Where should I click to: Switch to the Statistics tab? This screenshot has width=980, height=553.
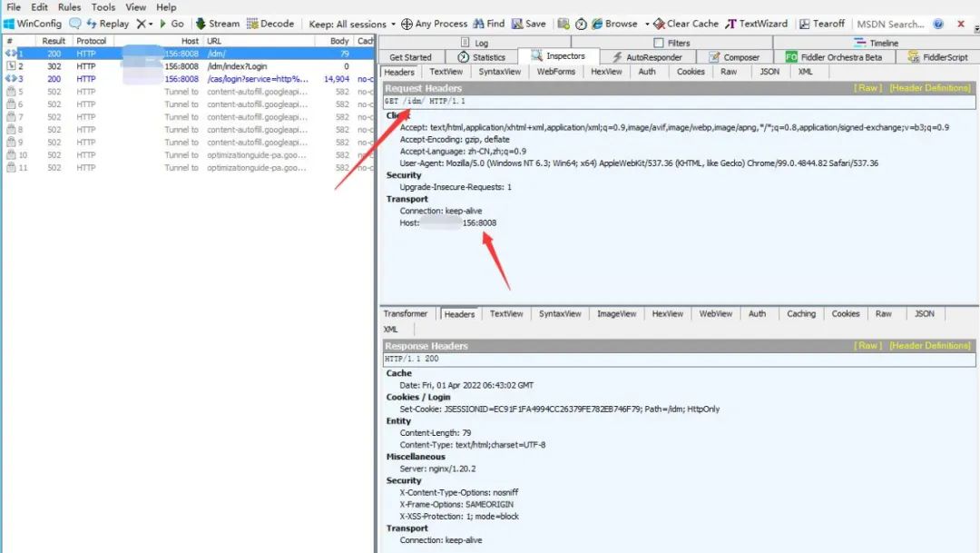481,57
